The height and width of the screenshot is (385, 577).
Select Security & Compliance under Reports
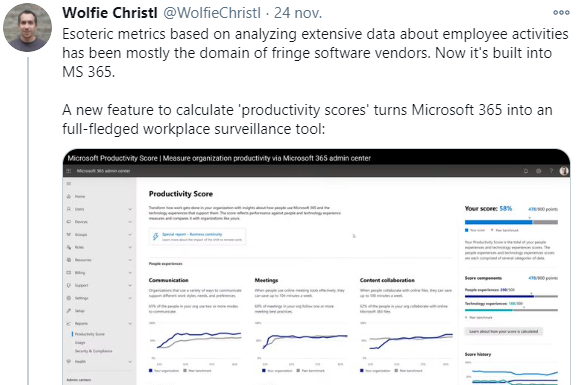coord(93,351)
